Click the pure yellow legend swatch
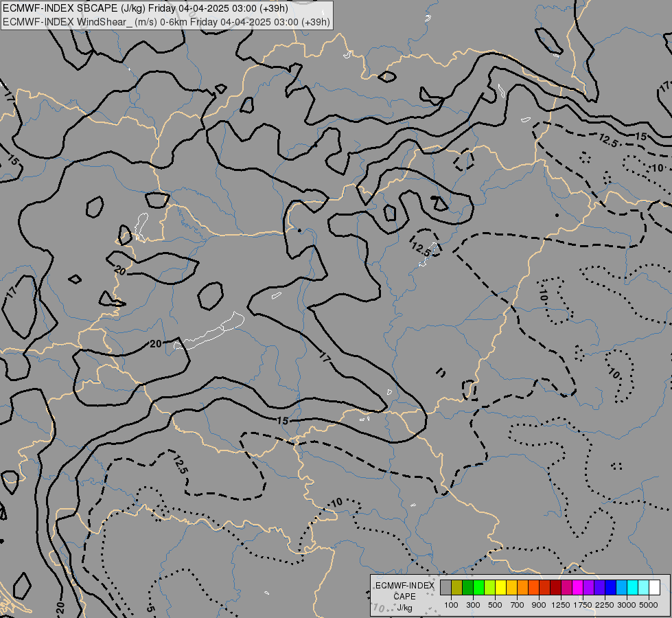The image size is (672, 618). click(x=500, y=588)
